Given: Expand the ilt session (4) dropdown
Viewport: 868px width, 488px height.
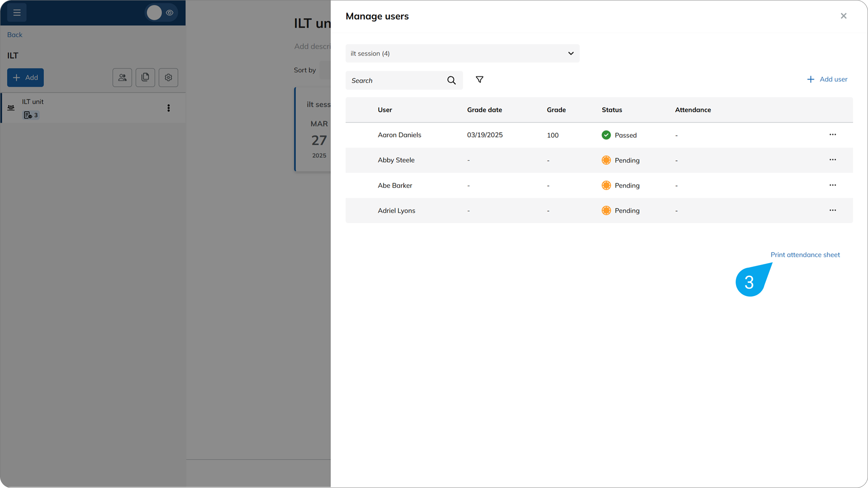Looking at the screenshot, I should pyautogui.click(x=462, y=53).
